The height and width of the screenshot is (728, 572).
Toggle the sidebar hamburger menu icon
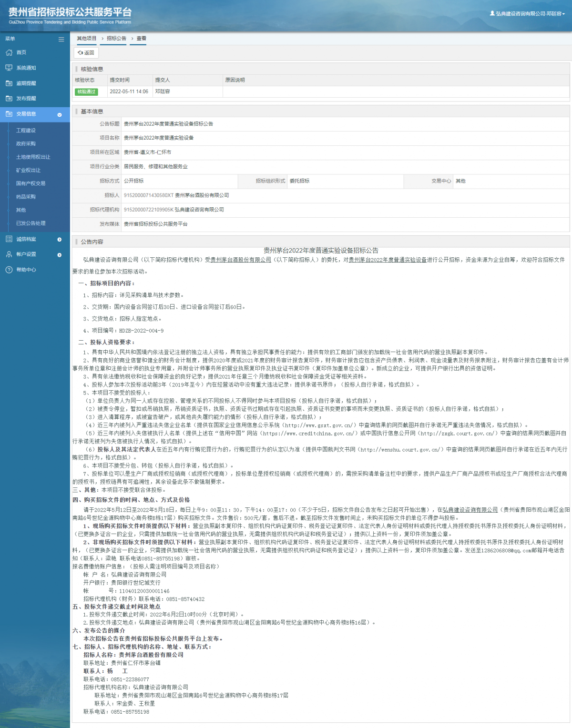click(61, 39)
